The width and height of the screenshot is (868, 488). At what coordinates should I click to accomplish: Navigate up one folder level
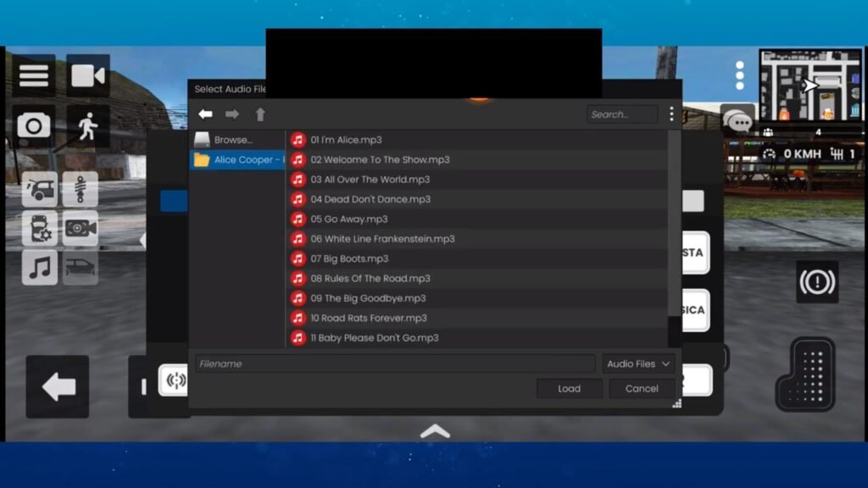(x=260, y=114)
